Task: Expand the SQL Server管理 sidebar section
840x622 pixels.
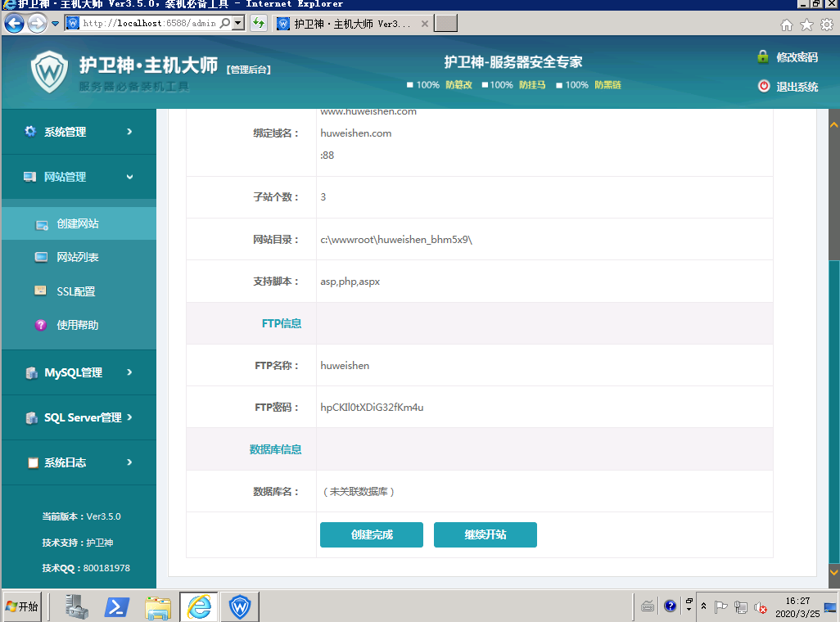Action: coord(79,417)
